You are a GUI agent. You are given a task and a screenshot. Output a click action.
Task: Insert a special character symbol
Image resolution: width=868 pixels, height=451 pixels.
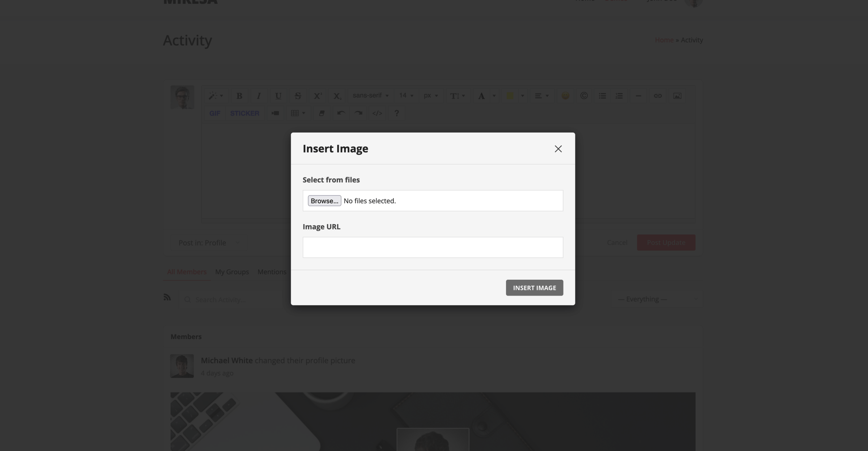tap(584, 96)
